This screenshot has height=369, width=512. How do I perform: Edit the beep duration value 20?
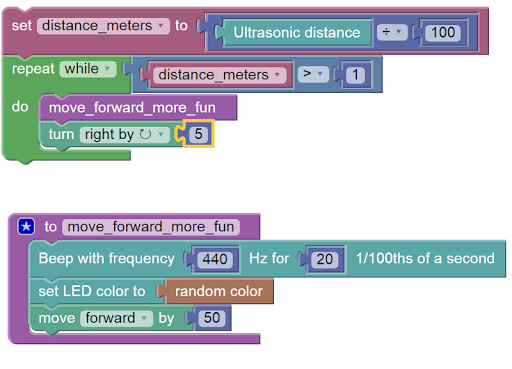tap(325, 259)
